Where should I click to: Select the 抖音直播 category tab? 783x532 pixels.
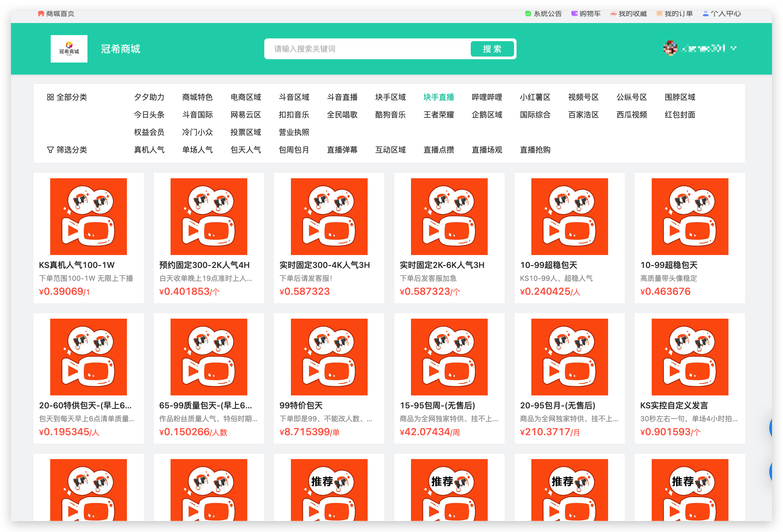pos(342,97)
